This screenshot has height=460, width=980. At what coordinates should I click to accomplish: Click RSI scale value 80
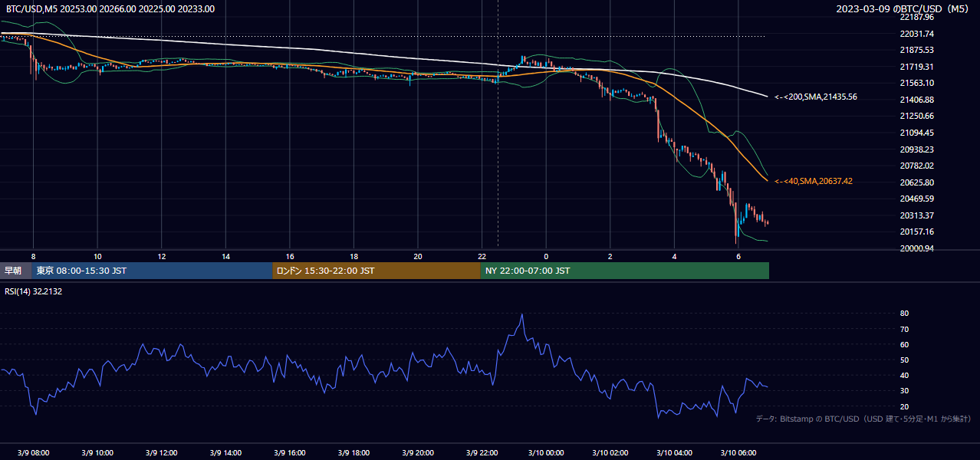(904, 314)
